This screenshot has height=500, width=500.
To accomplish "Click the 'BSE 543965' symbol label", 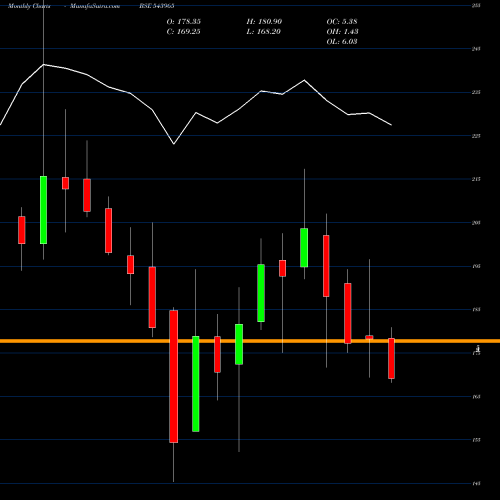I will click(x=157, y=6).
